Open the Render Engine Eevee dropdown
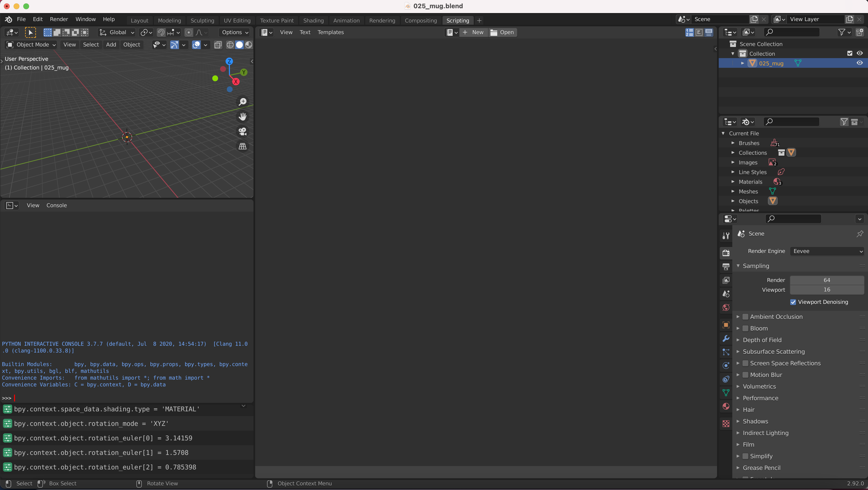 tap(827, 251)
